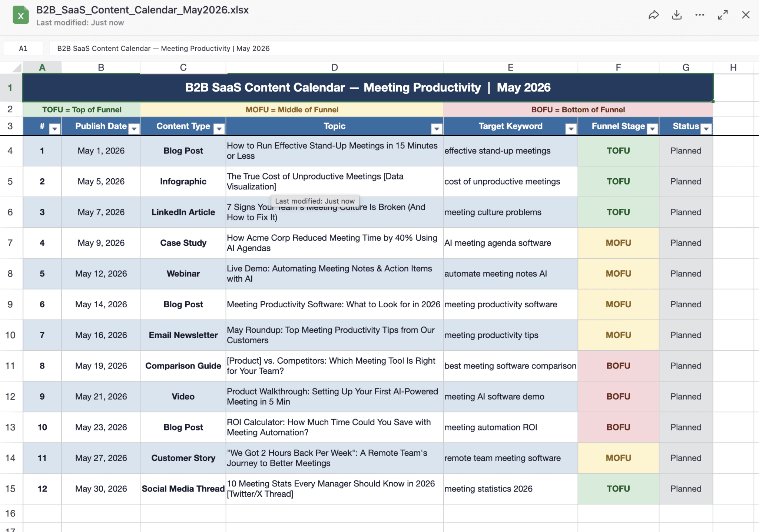This screenshot has width=759, height=532.
Task: Open the Publish Date filter dropdown
Action: coord(134,129)
